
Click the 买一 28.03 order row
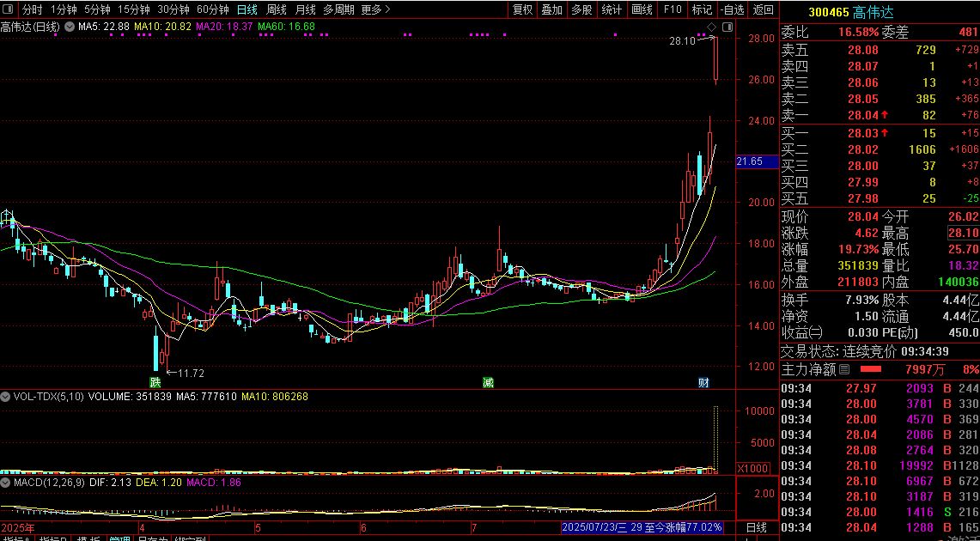tap(880, 133)
